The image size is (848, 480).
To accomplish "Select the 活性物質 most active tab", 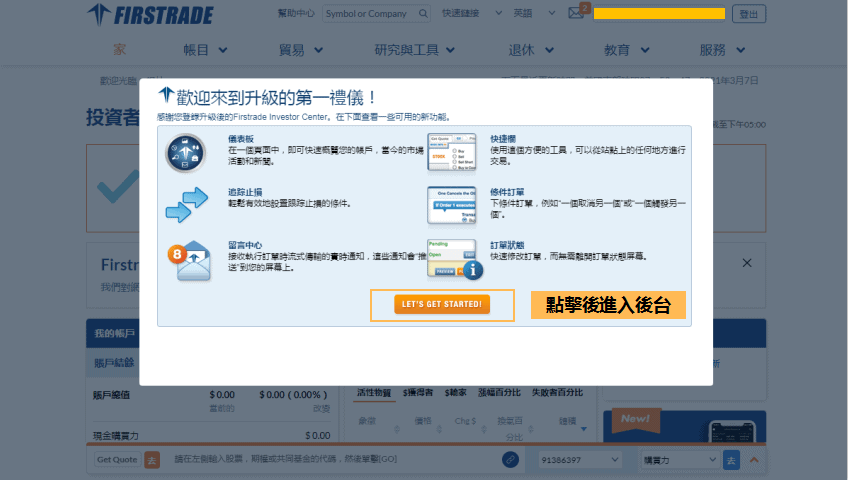I will pyautogui.click(x=374, y=392).
